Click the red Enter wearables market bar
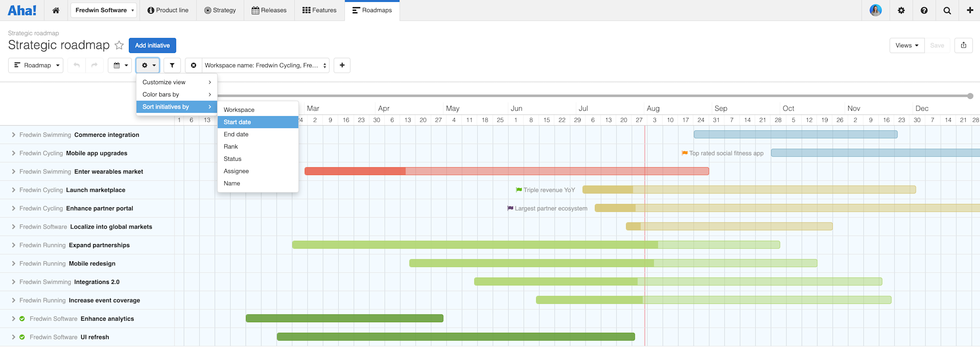 [507, 171]
